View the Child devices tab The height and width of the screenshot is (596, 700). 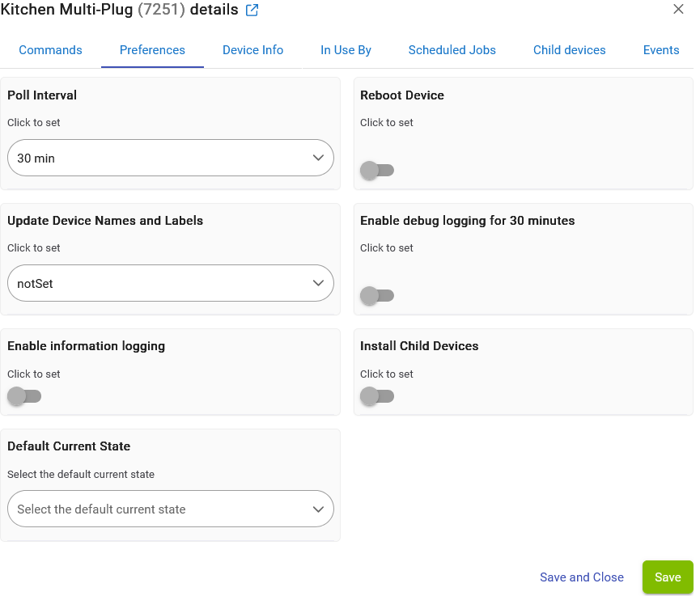click(x=569, y=50)
